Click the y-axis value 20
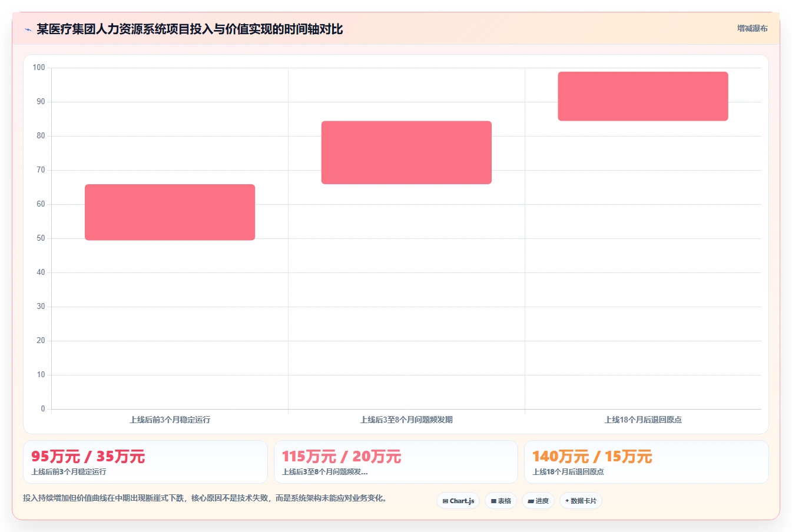 (x=41, y=341)
